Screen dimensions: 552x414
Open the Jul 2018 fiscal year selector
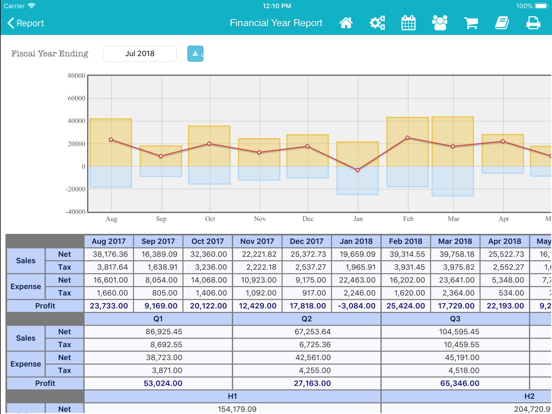pos(140,54)
